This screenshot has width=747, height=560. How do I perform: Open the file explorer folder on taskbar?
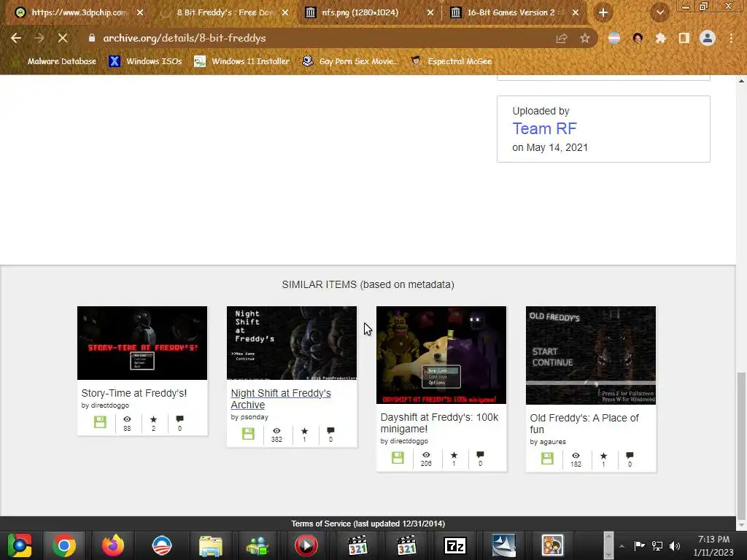tap(211, 545)
